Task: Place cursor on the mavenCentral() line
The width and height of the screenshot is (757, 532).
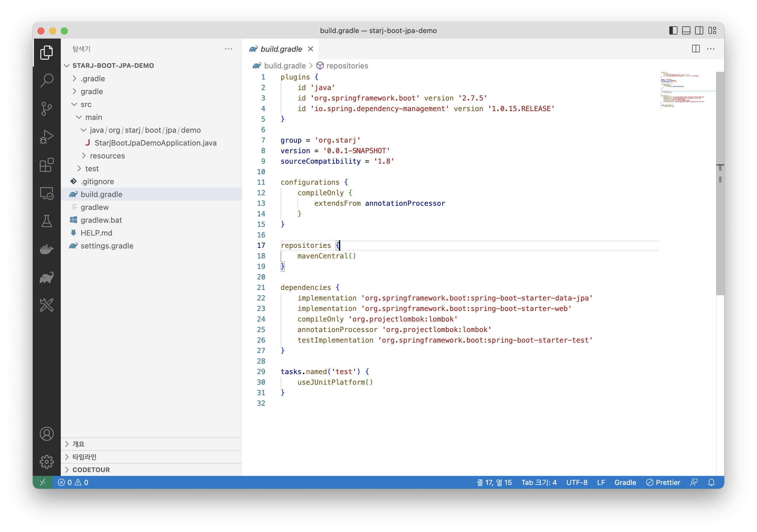Action: [326, 256]
